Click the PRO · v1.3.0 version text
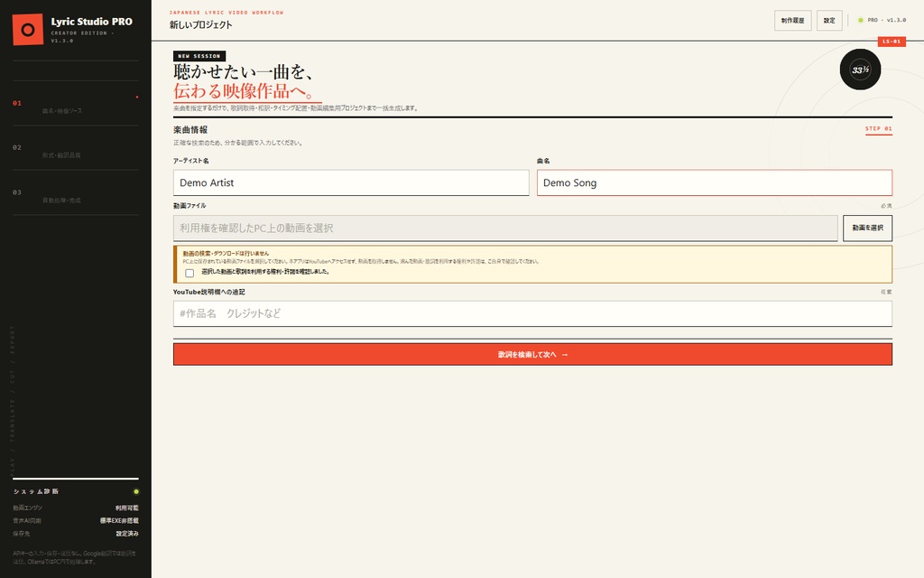Viewport: 924px width, 578px height. [887, 20]
